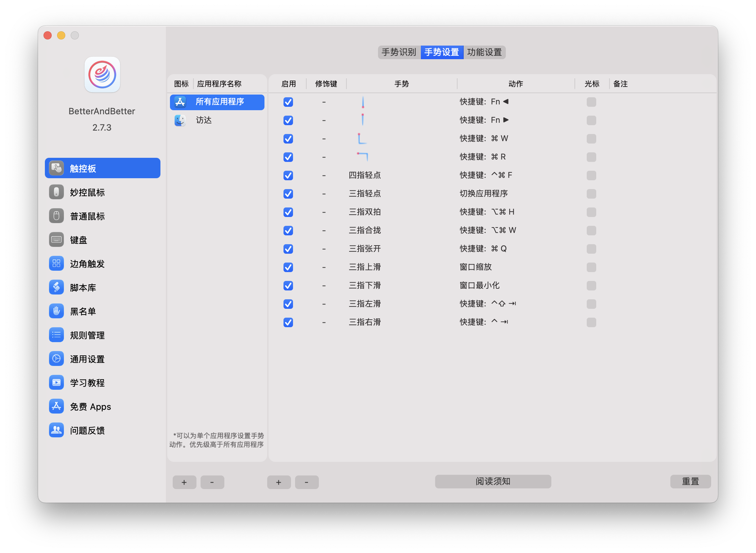The height and width of the screenshot is (553, 756).
Task: Open the 键盘 keyboard settings
Action: point(79,240)
